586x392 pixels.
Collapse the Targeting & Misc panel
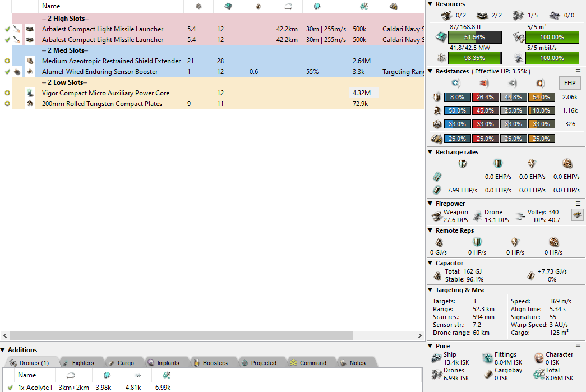point(430,290)
